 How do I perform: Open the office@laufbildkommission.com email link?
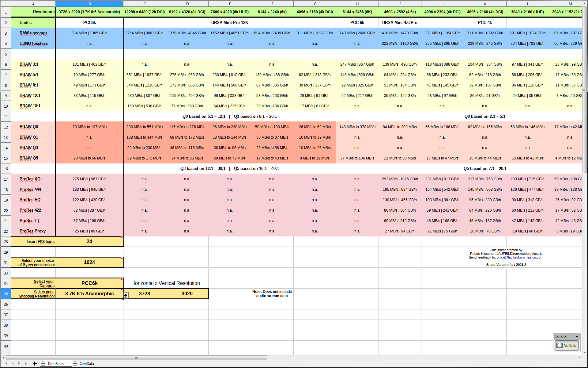coord(520,257)
